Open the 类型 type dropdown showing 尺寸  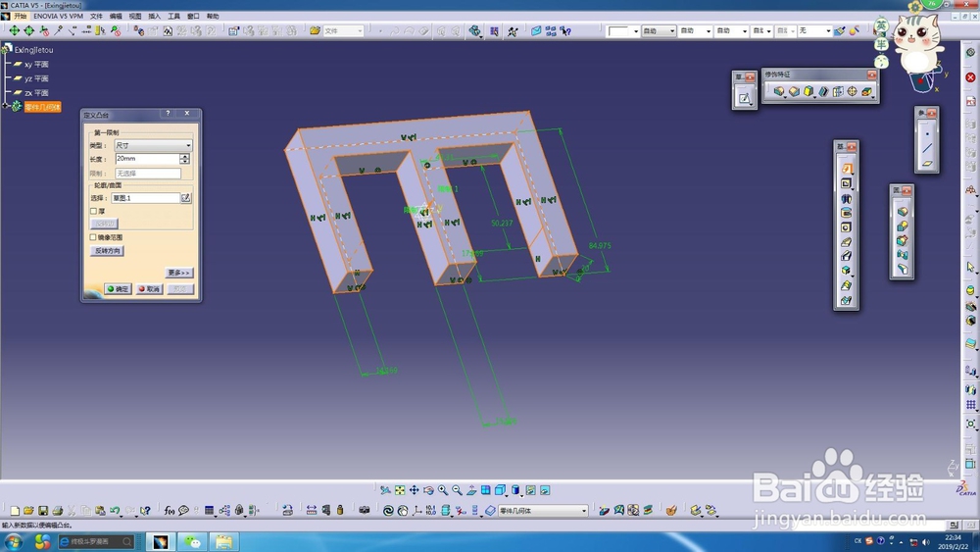point(153,145)
